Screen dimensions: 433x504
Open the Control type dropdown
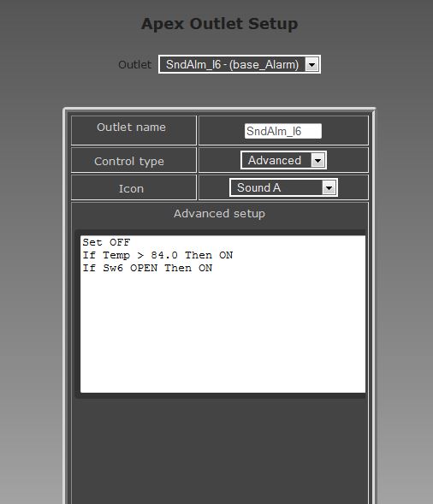(x=283, y=160)
